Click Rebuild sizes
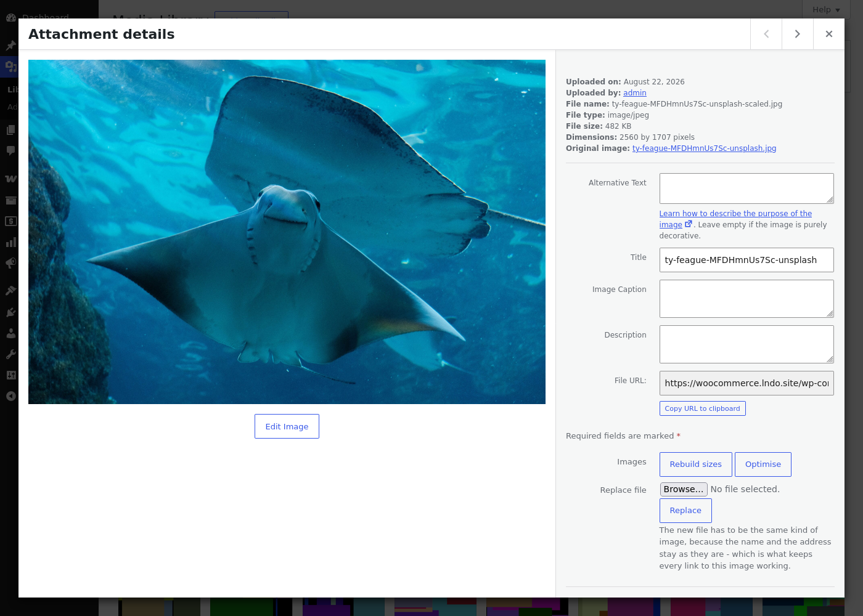 695,464
